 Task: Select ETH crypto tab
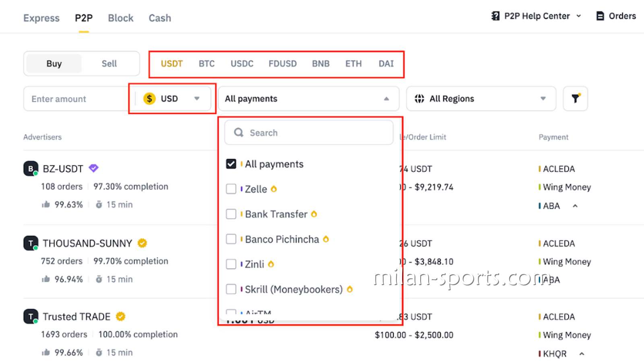[353, 64]
